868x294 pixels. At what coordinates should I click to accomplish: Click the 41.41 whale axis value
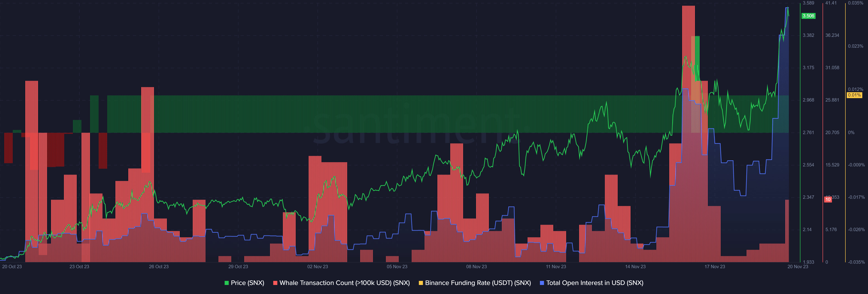click(x=831, y=3)
